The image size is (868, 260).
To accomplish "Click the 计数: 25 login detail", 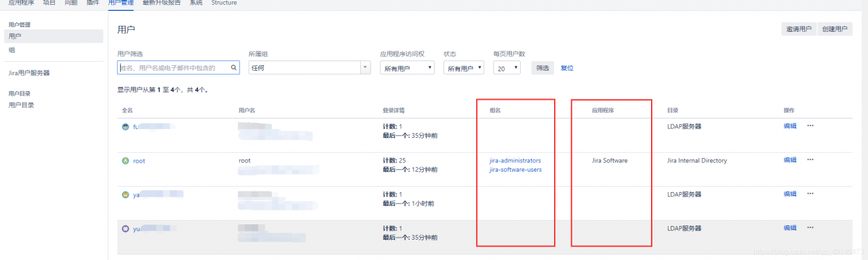I will click(x=394, y=161).
